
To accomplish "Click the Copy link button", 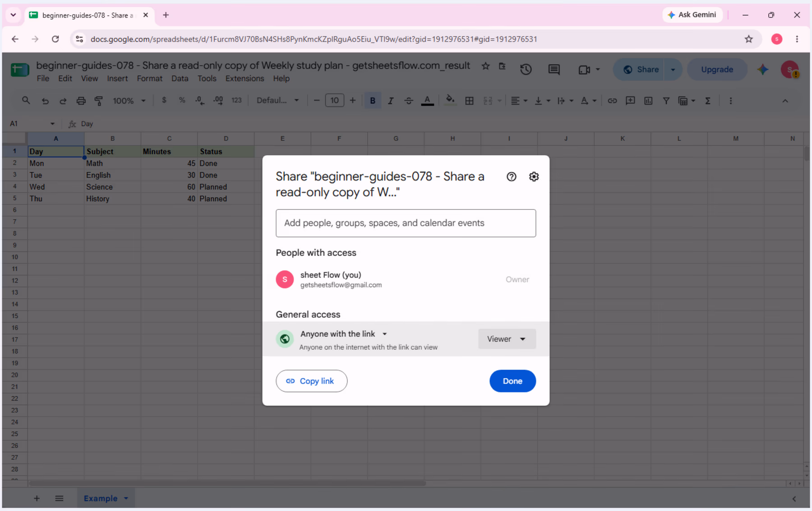I will point(312,381).
